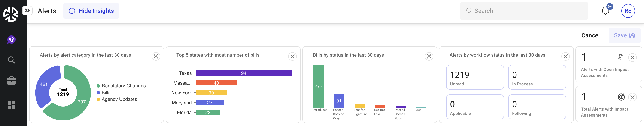Screen dimensions: 644x126
Task: Open the magnifier search icon in sidebar
Action: point(12,60)
